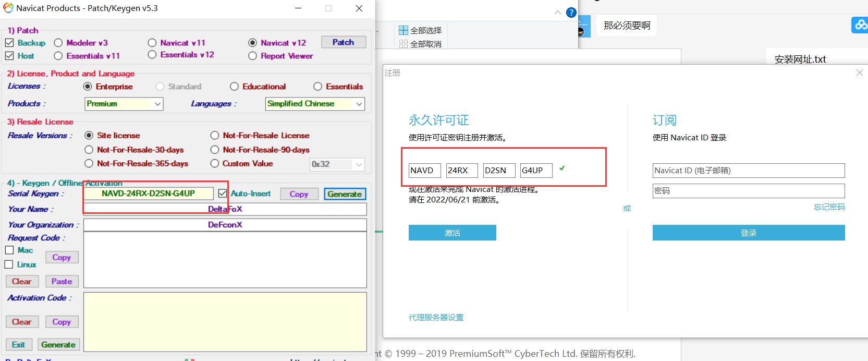
Task: Click the 全部选择 select-all grid icon
Action: (x=404, y=30)
